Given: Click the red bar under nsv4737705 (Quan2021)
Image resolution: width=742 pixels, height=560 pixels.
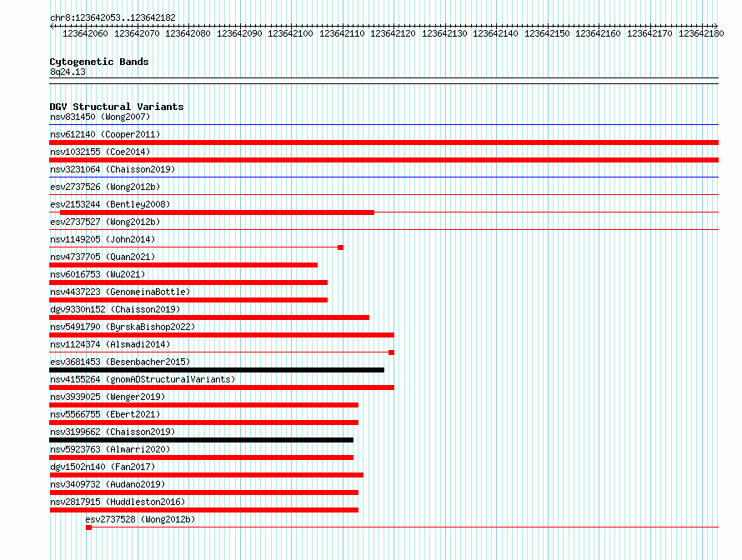Looking at the screenshot, I should [x=183, y=265].
